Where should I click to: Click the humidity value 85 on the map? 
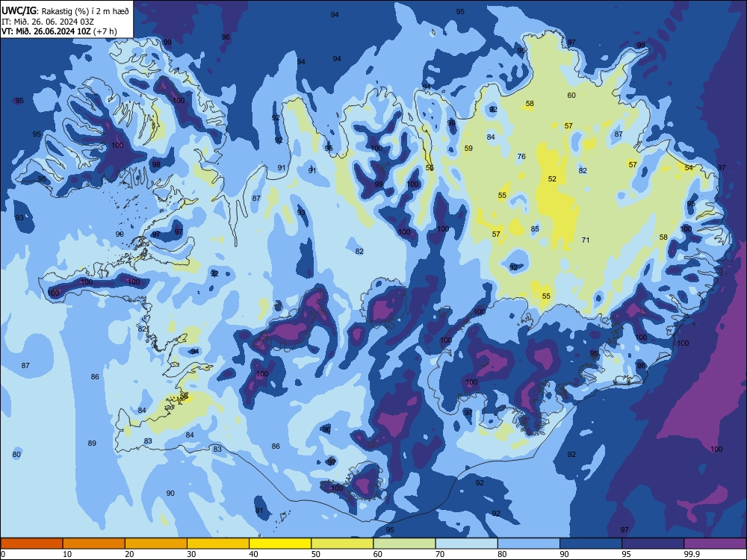535,229
